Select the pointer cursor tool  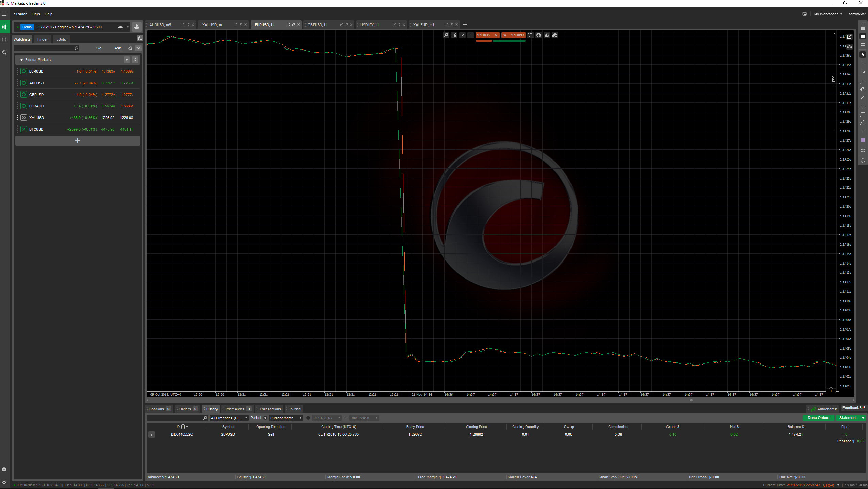(863, 54)
